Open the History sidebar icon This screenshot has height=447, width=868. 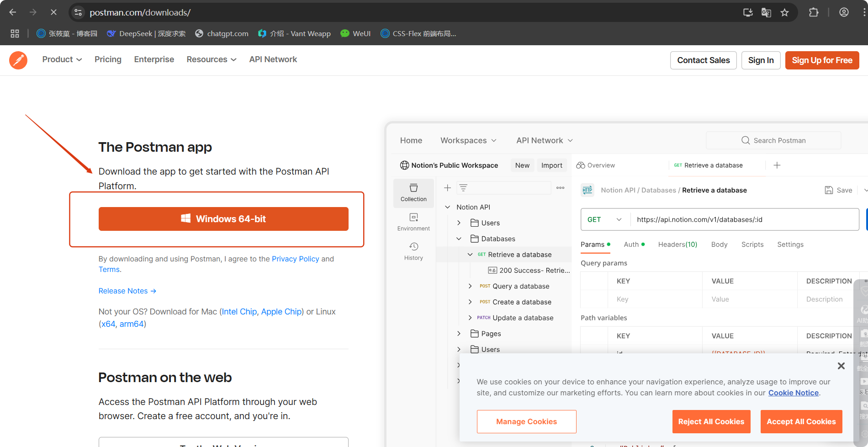pyautogui.click(x=413, y=251)
